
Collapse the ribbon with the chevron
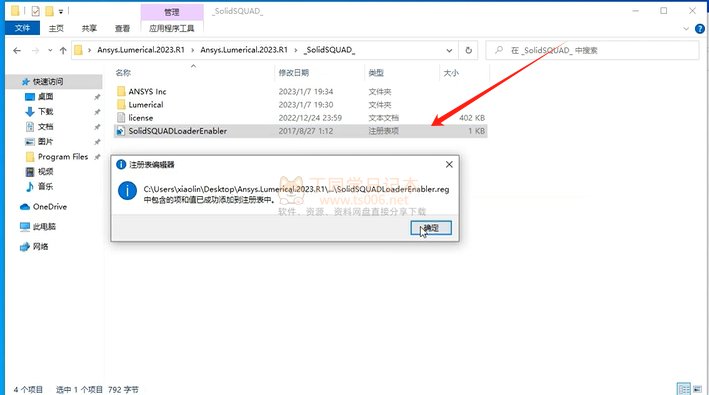686,29
